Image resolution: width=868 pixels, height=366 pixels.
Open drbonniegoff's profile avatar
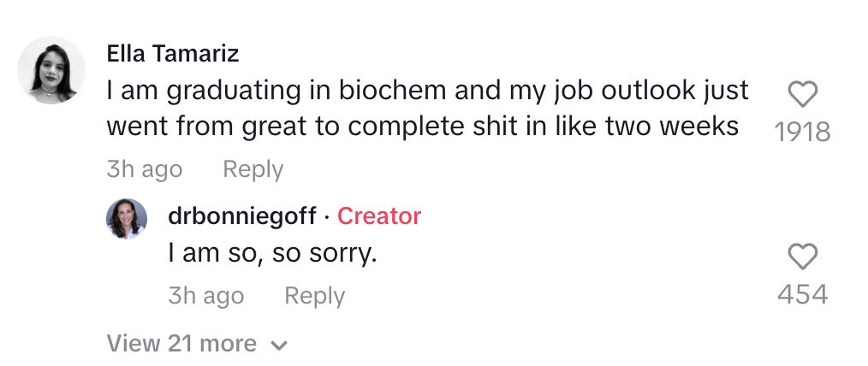127,220
